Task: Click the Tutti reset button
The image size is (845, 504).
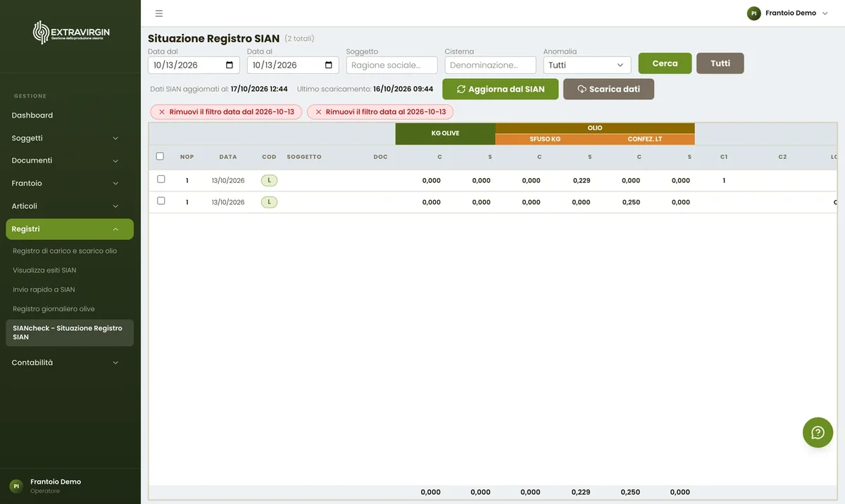Action: (x=720, y=63)
